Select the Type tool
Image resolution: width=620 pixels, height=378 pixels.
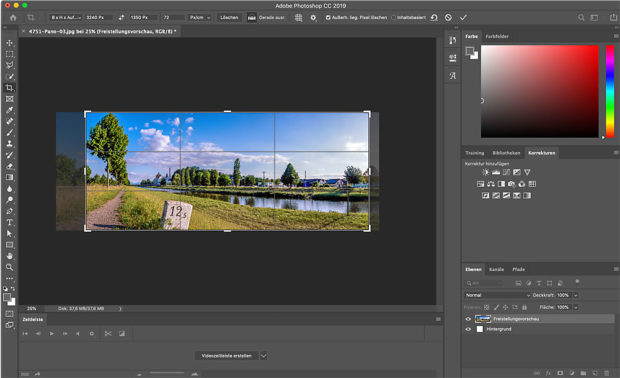pyautogui.click(x=9, y=223)
